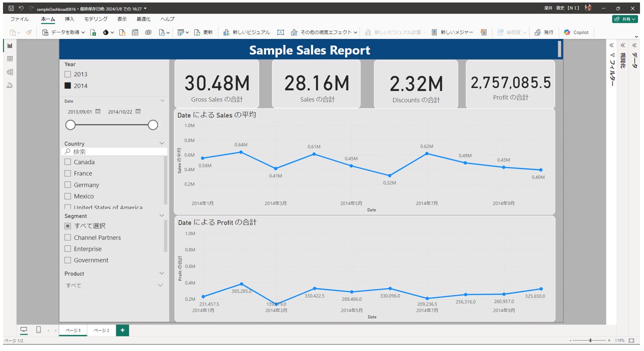Switch to mobile layout icon at bottom
Image resolution: width=644 pixels, height=351 pixels.
click(38, 330)
